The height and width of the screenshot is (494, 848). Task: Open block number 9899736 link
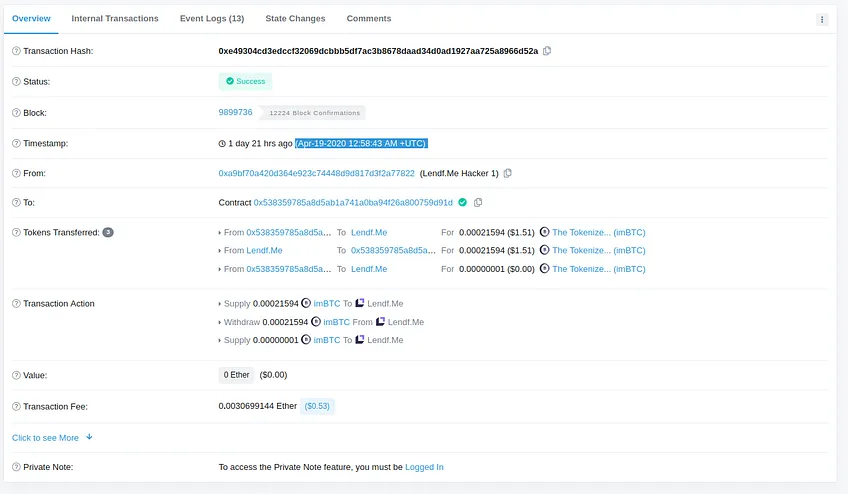click(x=235, y=112)
